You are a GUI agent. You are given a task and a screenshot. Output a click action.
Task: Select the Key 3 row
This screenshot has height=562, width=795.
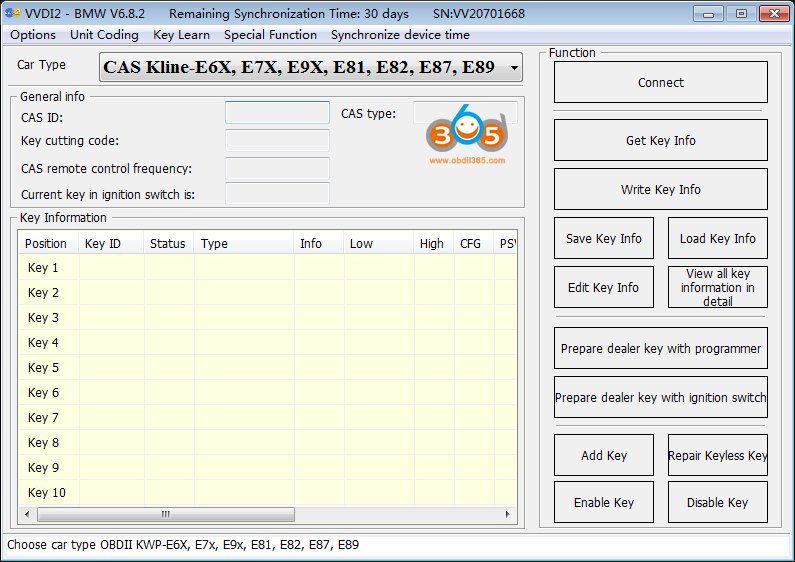[267, 318]
